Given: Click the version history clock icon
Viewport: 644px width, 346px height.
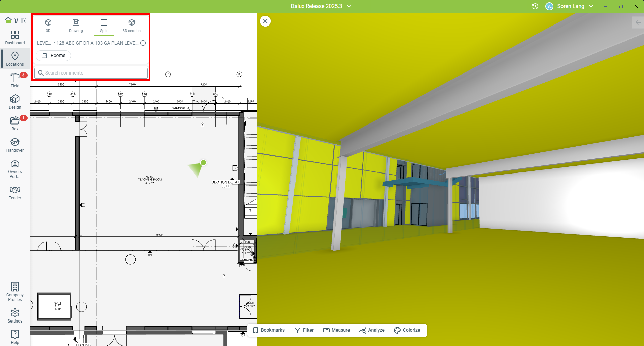Looking at the screenshot, I should pos(535,6).
